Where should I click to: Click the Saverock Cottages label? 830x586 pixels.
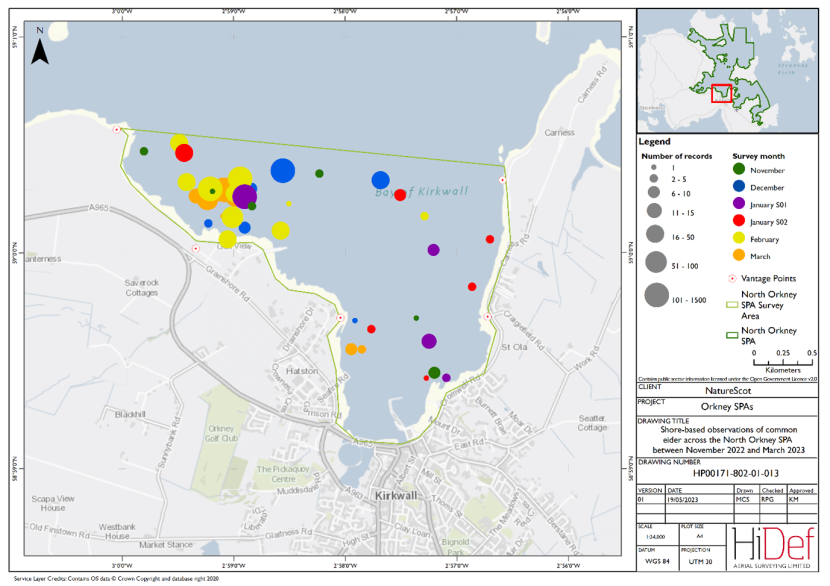pos(141,287)
